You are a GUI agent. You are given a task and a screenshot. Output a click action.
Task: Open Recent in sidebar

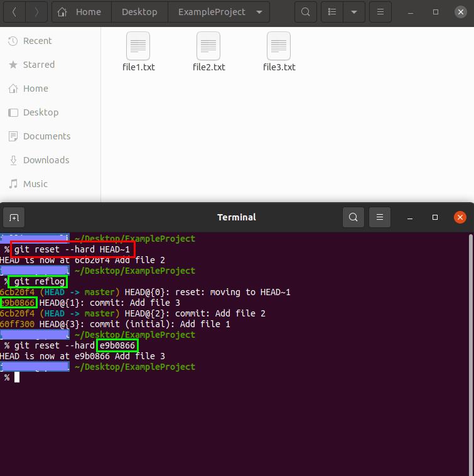pos(50,41)
